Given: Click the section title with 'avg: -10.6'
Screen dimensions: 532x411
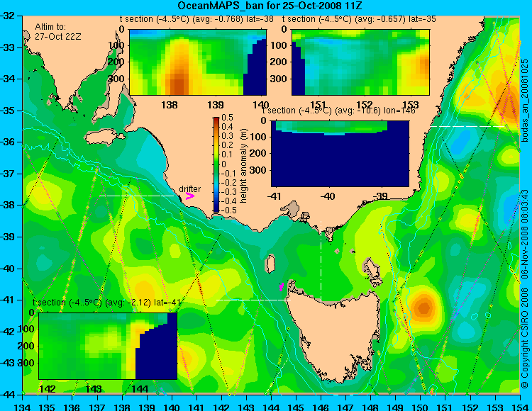Looking at the screenshot, I should [x=338, y=111].
